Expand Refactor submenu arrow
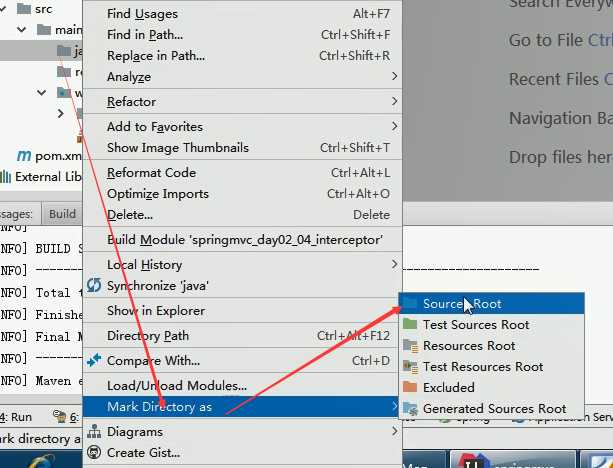 394,101
